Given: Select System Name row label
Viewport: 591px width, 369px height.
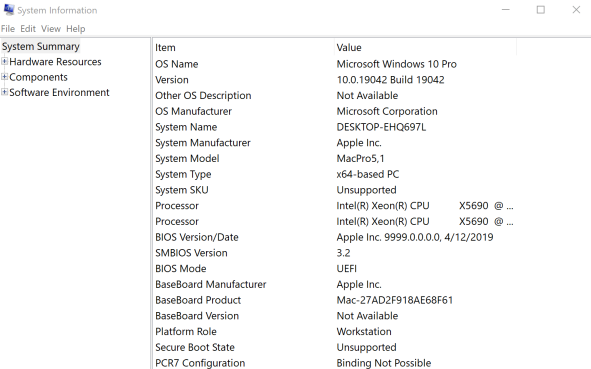Looking at the screenshot, I should click(x=186, y=127).
